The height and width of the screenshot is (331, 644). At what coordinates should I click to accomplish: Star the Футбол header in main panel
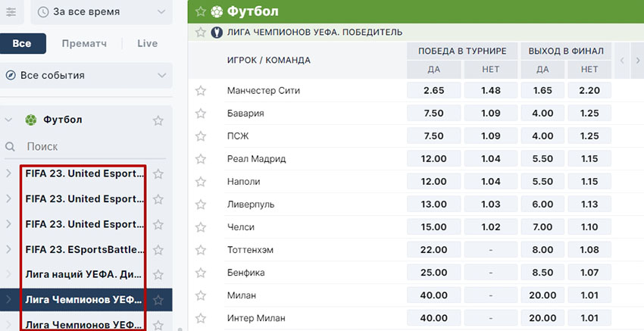(201, 11)
